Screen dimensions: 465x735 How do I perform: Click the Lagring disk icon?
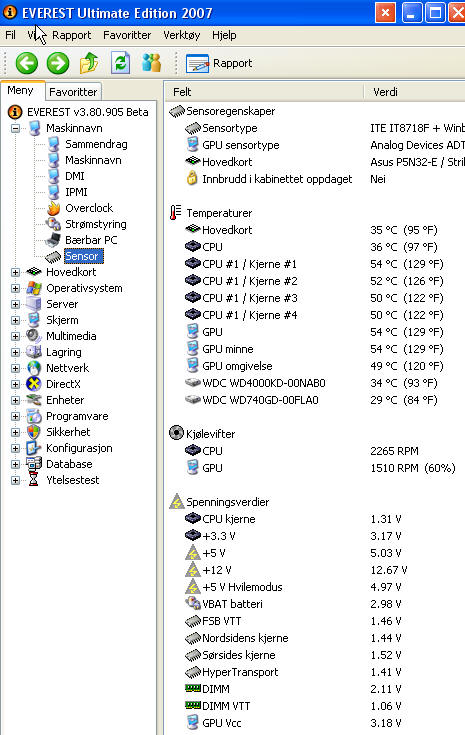click(x=34, y=352)
